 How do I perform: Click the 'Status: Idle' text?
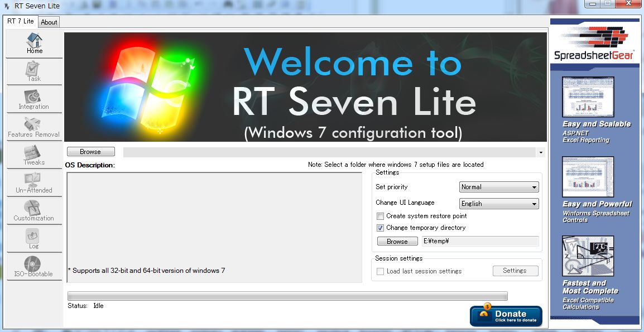coord(85,306)
